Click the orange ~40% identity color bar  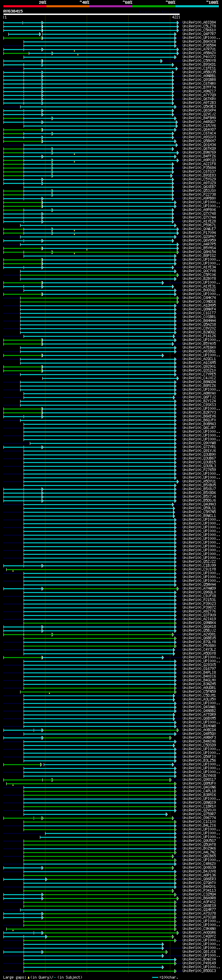pos(68,6)
